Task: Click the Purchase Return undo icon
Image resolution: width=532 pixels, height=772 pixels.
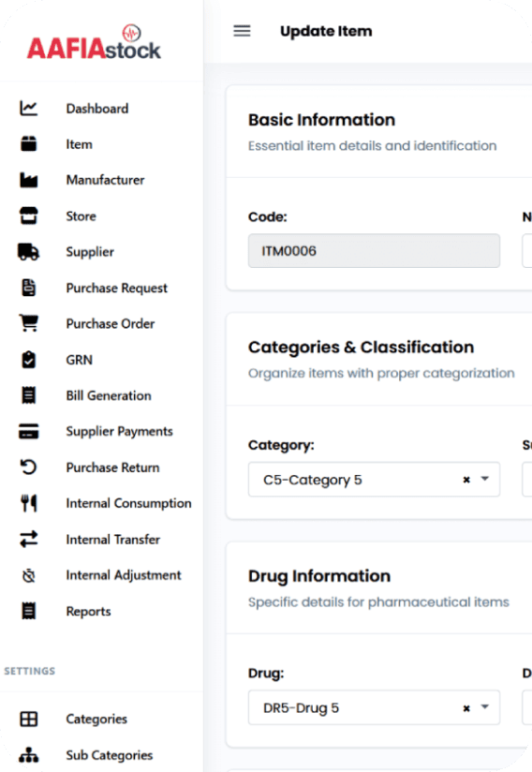Action: coord(28,468)
